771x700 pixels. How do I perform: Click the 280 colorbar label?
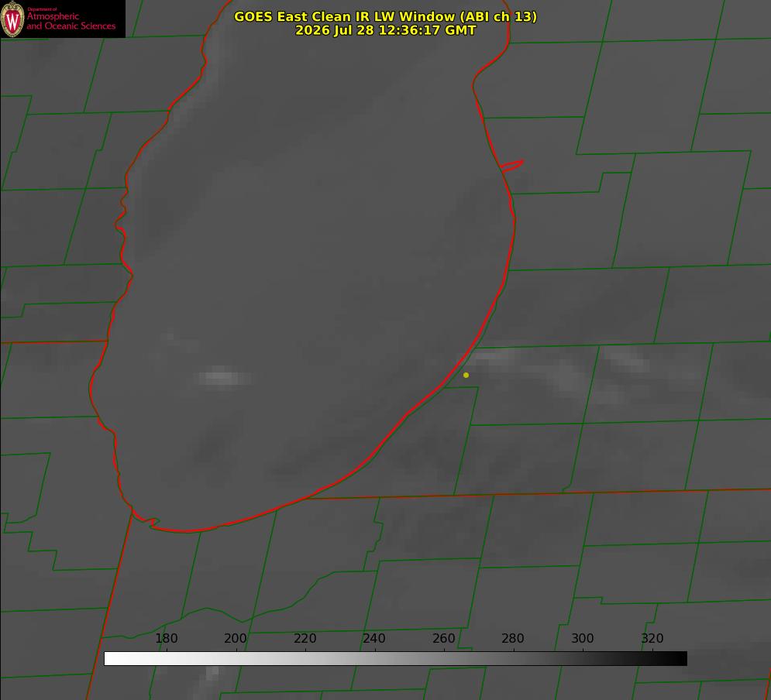(513, 638)
